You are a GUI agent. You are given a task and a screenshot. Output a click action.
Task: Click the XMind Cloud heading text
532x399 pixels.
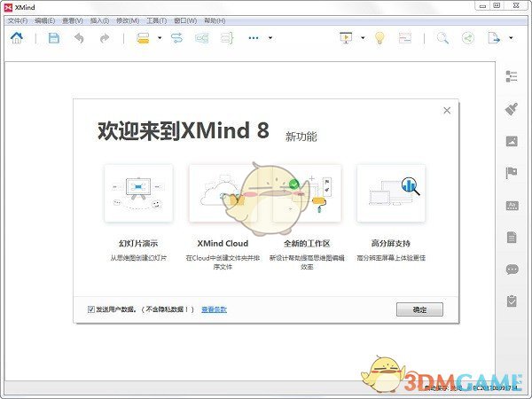point(223,243)
